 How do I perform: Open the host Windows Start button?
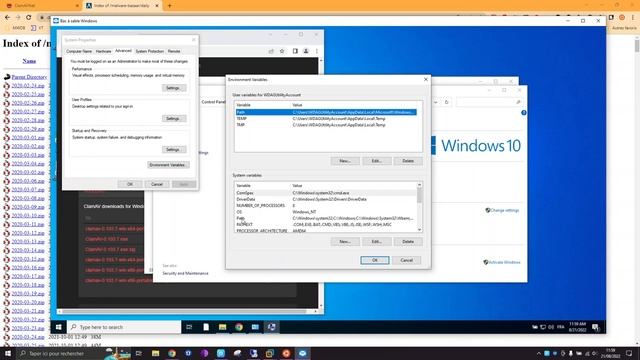7,353
